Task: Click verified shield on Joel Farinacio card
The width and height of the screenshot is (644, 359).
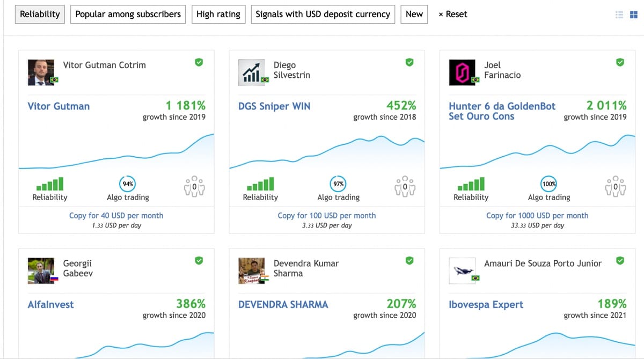Action: (620, 63)
